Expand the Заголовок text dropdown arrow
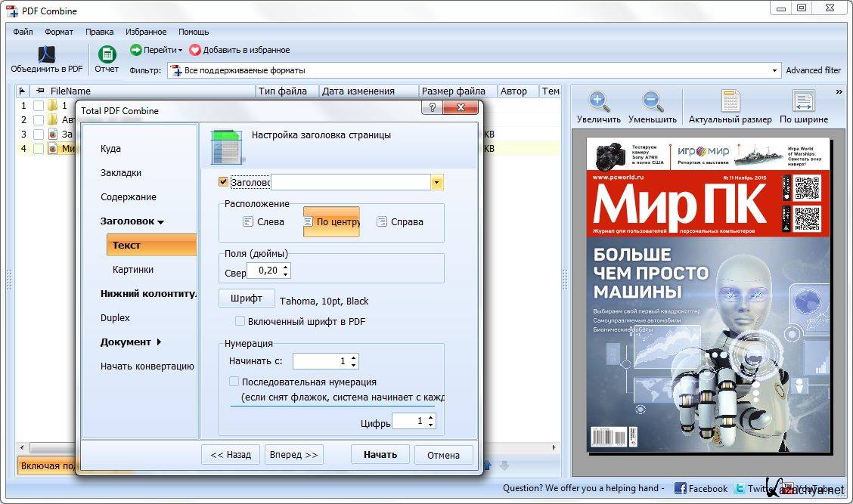The height and width of the screenshot is (504, 853). (436, 182)
